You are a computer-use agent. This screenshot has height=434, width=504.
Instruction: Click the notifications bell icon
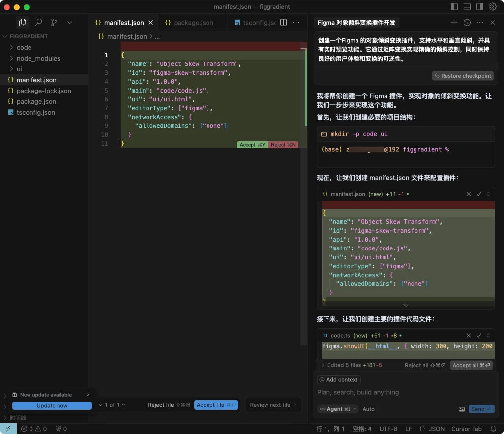click(x=493, y=429)
